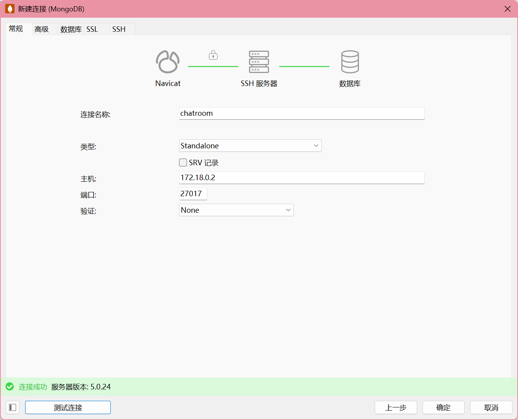Image resolution: width=518 pixels, height=420 pixels.
Task: Click the MongoDB leaf icon in title bar
Action: tap(10, 9)
